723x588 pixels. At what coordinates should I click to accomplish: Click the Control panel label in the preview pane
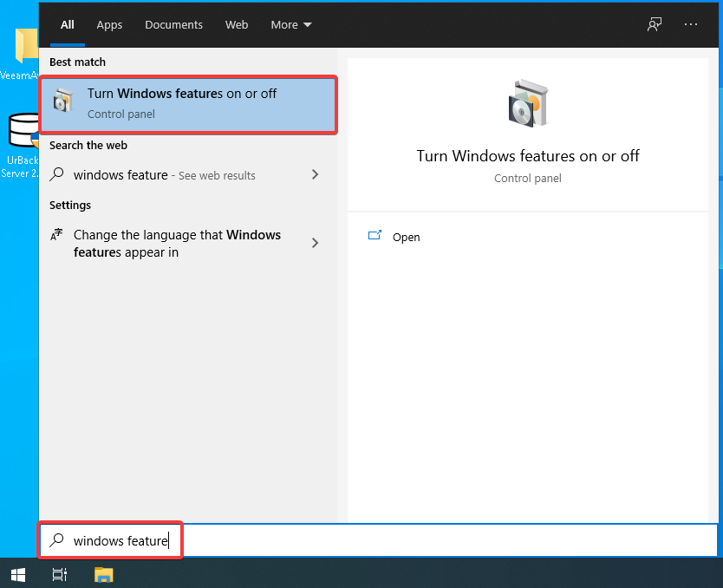tap(528, 179)
